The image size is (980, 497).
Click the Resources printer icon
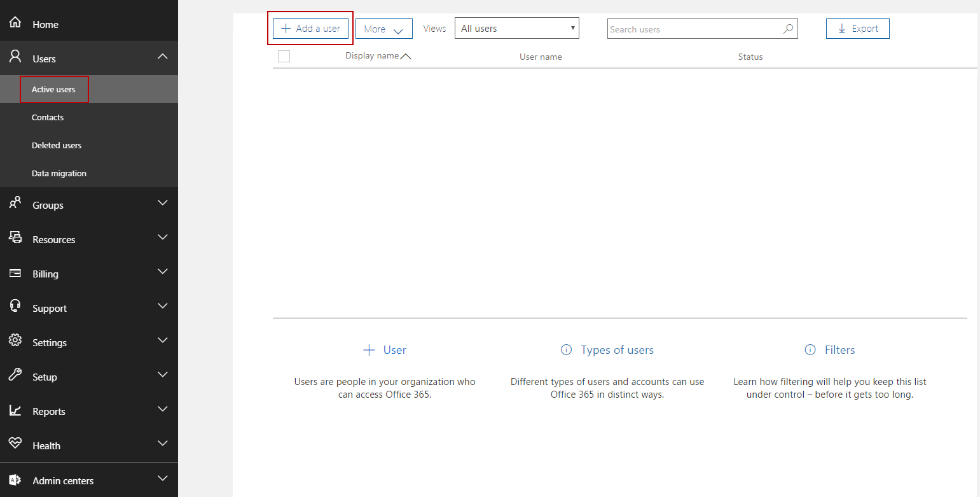click(x=15, y=239)
